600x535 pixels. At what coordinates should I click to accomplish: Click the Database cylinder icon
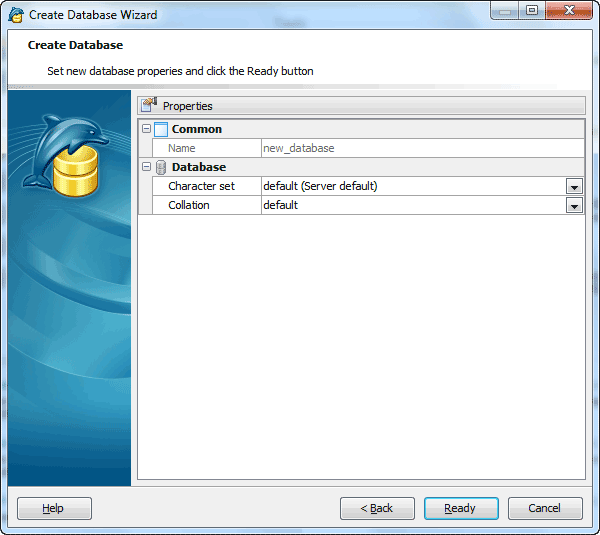pos(161,167)
